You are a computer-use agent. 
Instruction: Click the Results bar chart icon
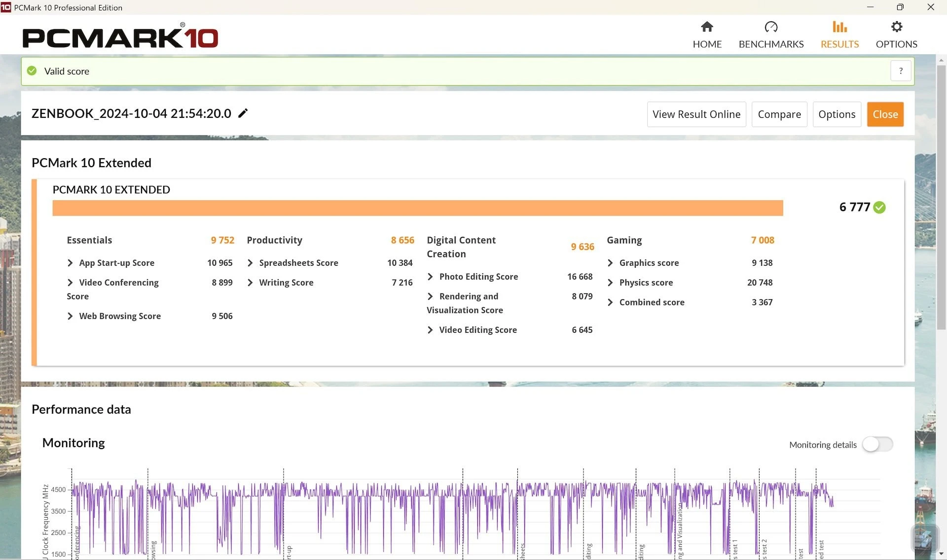pyautogui.click(x=839, y=27)
